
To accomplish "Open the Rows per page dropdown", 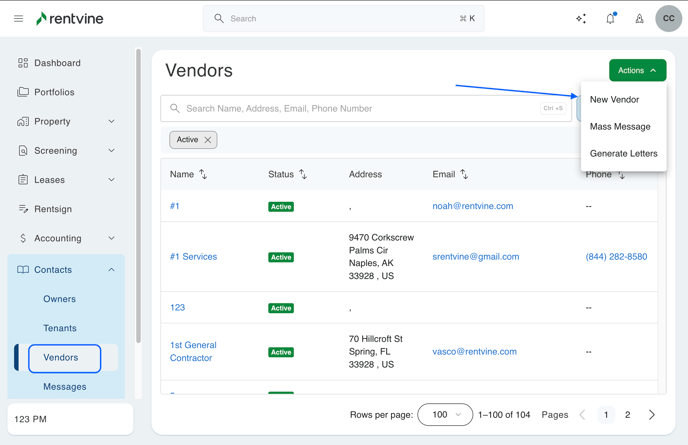I will pyautogui.click(x=445, y=415).
